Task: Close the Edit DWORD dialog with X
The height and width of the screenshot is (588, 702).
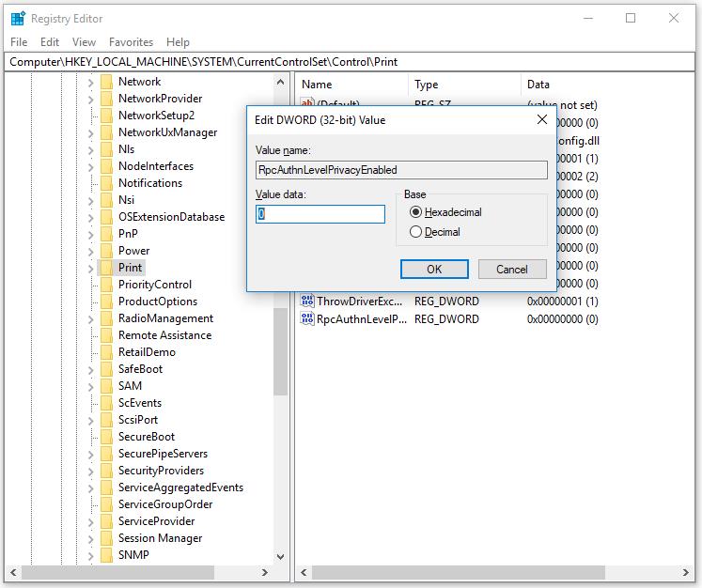Action: coord(542,120)
